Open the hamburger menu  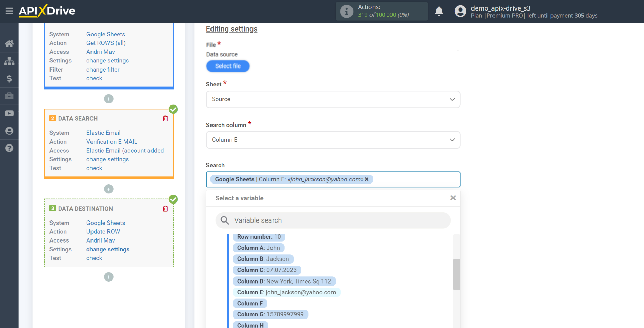point(9,11)
